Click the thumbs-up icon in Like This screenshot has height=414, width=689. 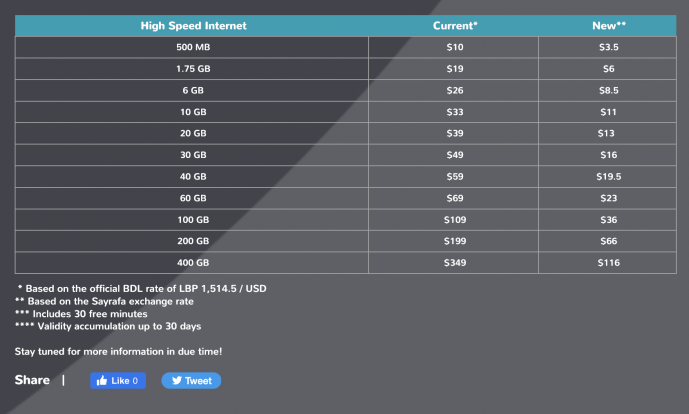coord(102,381)
